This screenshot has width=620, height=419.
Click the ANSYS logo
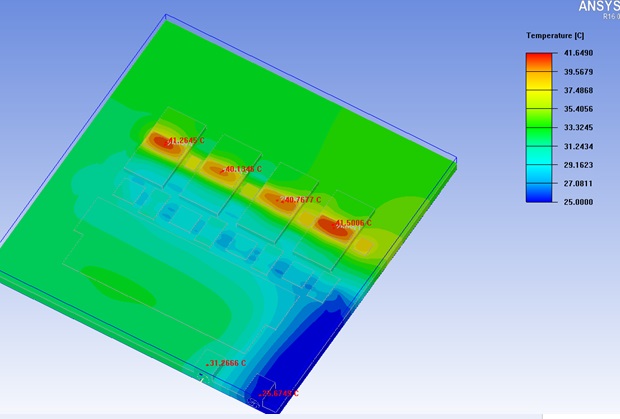599,6
